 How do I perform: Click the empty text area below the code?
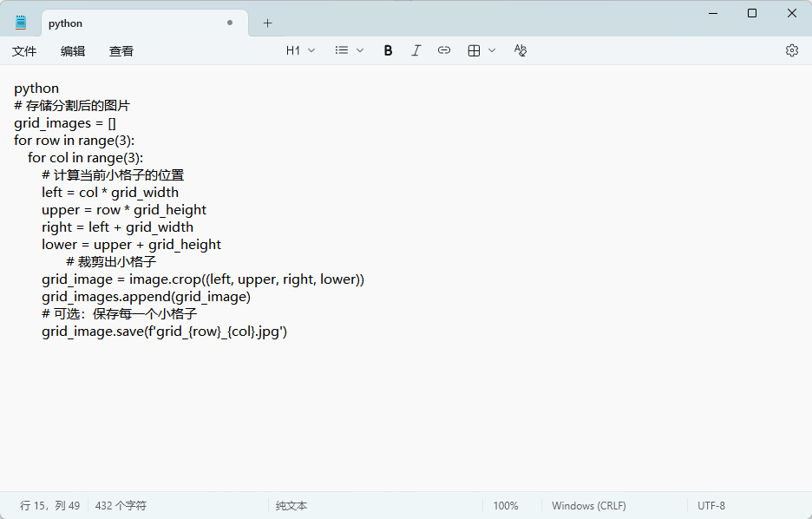406,414
